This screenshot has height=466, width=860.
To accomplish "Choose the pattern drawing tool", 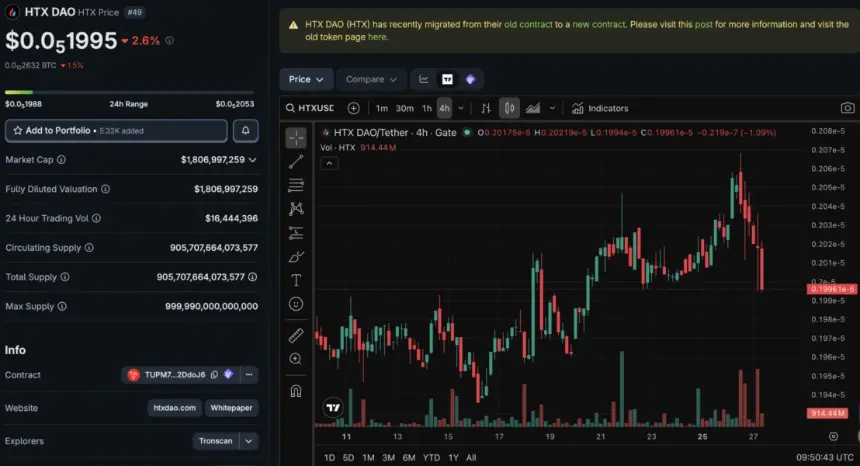I will pos(296,209).
